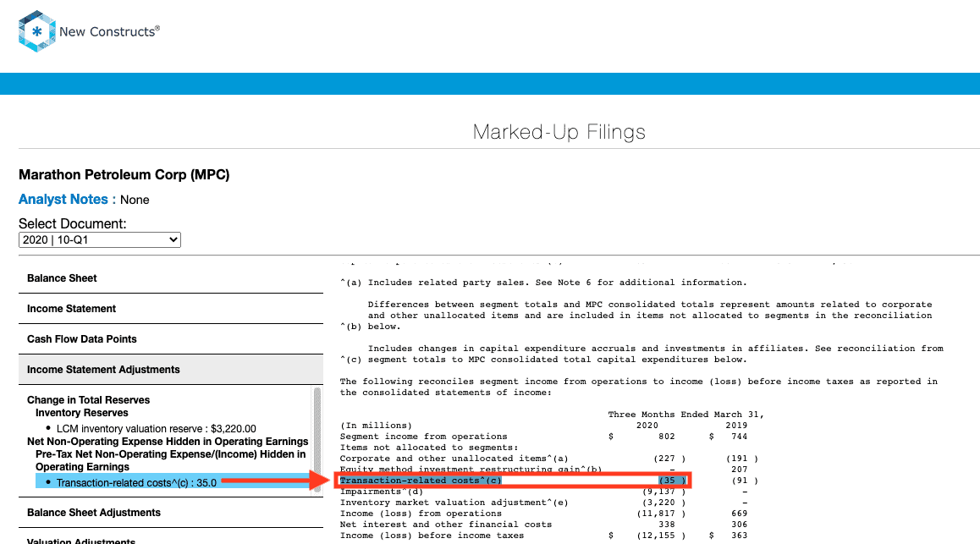
Task: Click the Pre-Tax Net Non-Operating Expense/(Income) subheading
Action: [171, 460]
